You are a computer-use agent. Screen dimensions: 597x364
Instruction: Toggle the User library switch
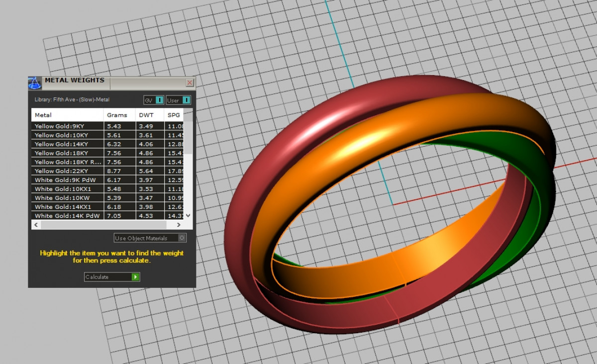point(186,100)
